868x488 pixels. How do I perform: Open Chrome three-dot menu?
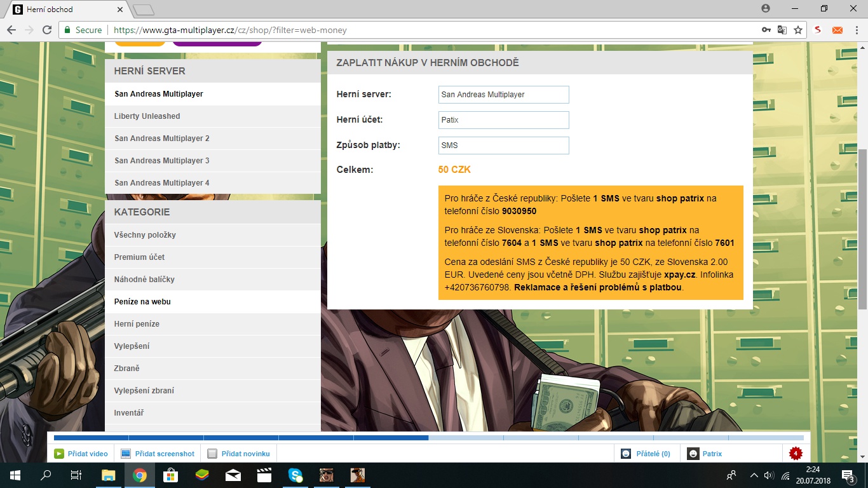click(855, 30)
